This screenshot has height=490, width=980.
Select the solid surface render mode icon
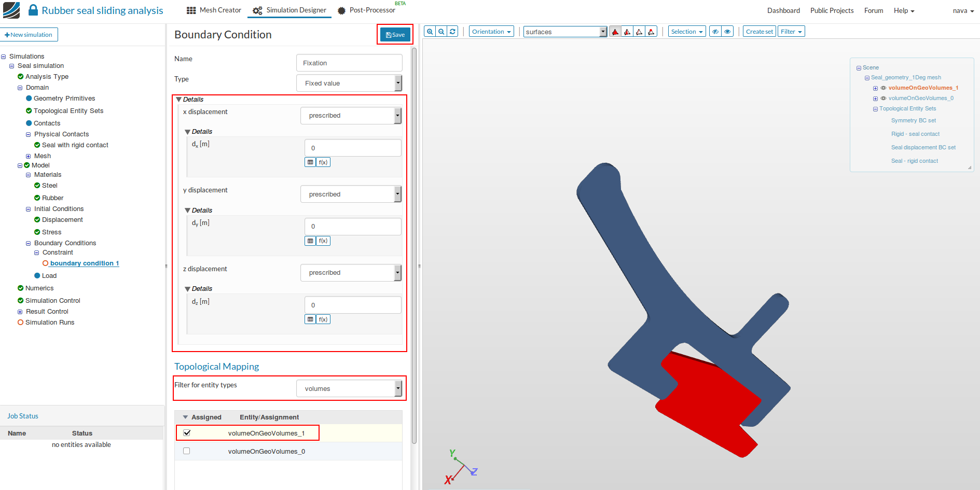coord(615,32)
